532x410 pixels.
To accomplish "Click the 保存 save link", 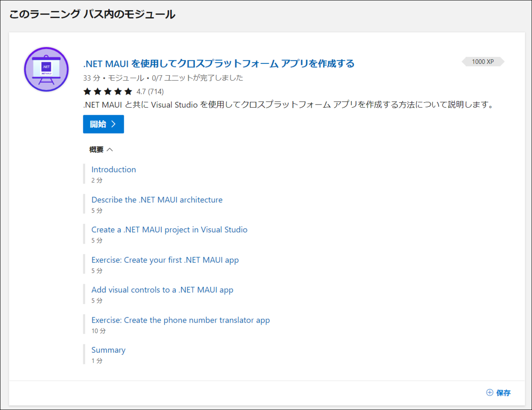I will [x=503, y=393].
